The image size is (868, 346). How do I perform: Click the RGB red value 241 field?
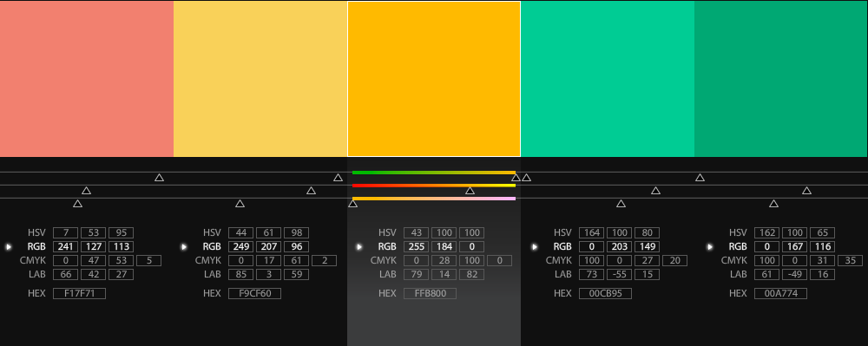click(66, 247)
